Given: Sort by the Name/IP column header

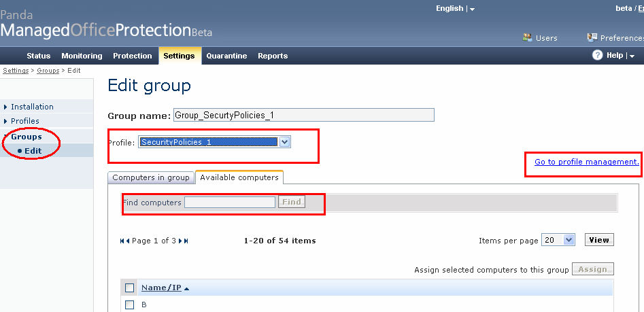Looking at the screenshot, I should 161,288.
